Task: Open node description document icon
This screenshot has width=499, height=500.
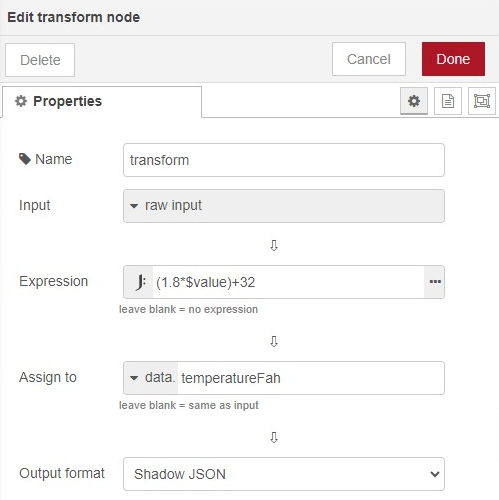Action: [x=448, y=101]
